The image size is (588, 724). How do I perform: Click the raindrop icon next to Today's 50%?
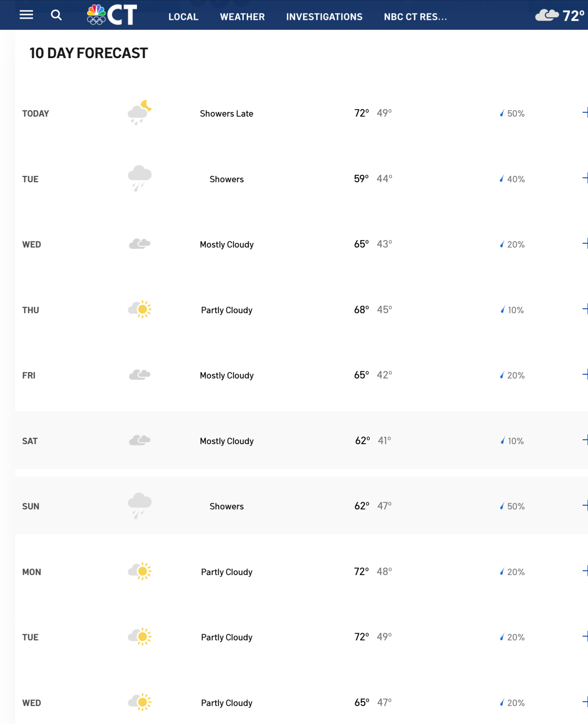pos(502,113)
